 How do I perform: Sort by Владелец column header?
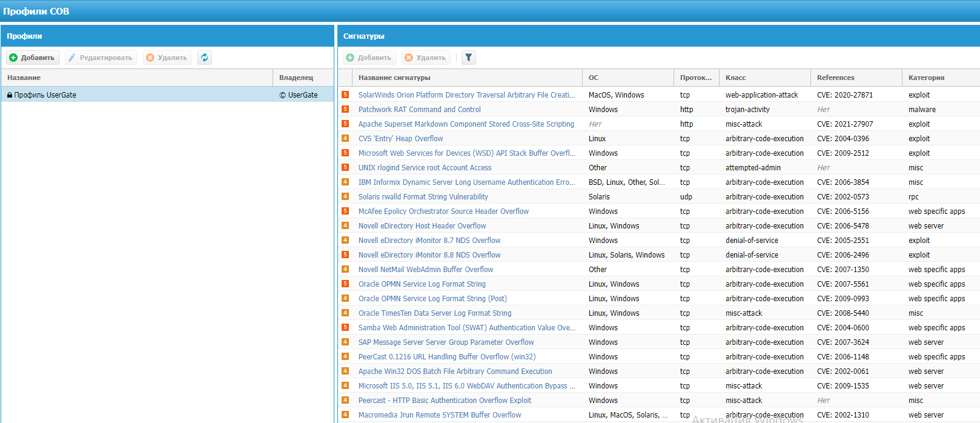point(303,78)
